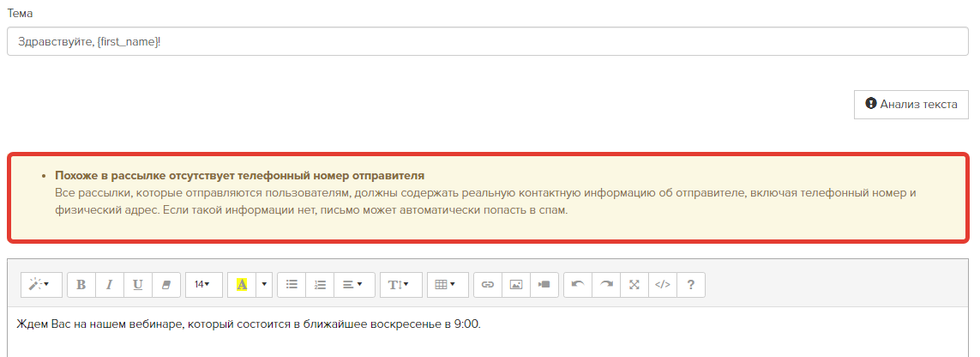This screenshot has height=357, width=980.
Task: Toggle bold formatting
Action: (81, 284)
